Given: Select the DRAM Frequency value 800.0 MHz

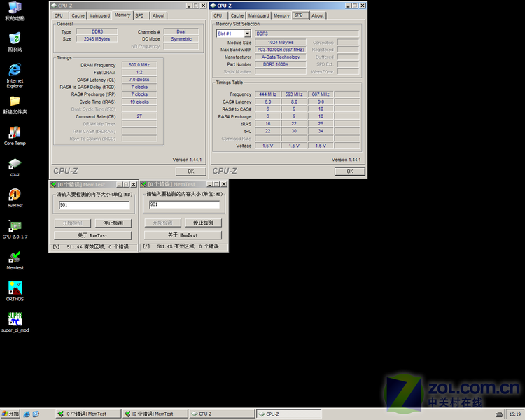Looking at the screenshot, I should (x=139, y=65).
